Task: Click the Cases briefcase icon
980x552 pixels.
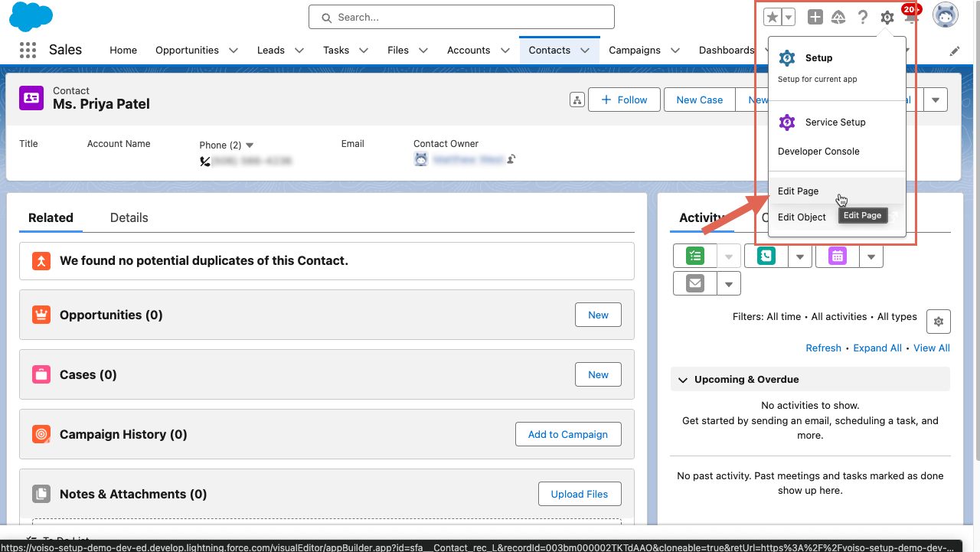Action: (x=41, y=374)
